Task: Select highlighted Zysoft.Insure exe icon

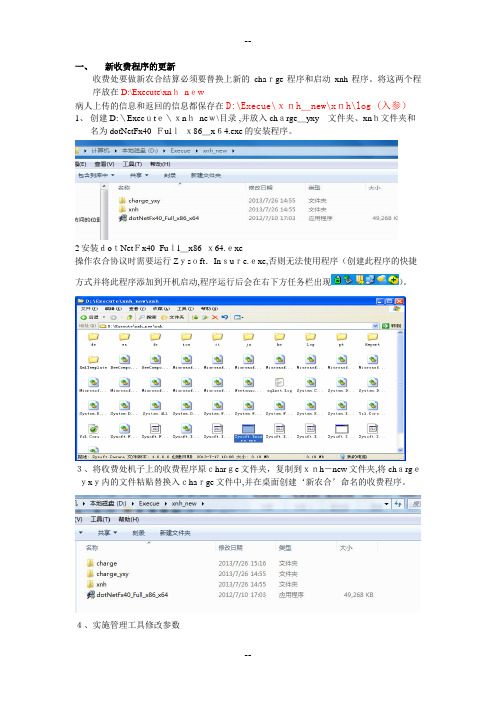Action: (x=248, y=432)
